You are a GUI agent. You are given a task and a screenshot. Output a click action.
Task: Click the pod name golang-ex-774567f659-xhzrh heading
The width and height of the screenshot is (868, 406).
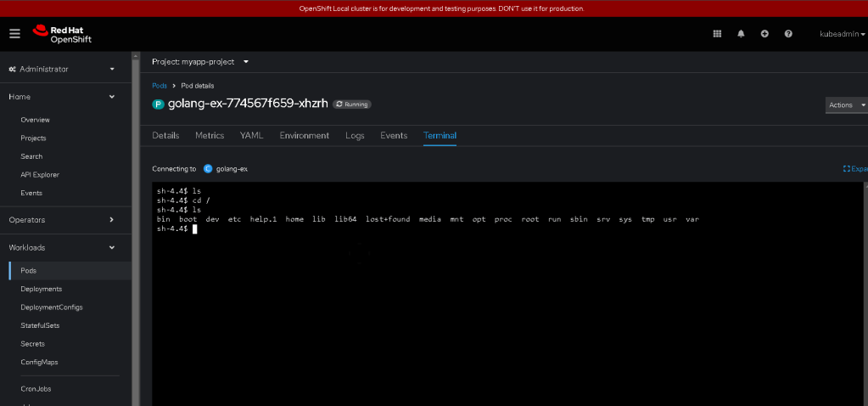[248, 104]
